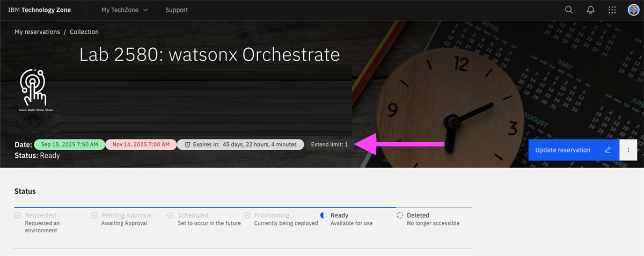Click the alarm clock icon in Expires tag
This screenshot has width=644, height=256.
pos(187,144)
